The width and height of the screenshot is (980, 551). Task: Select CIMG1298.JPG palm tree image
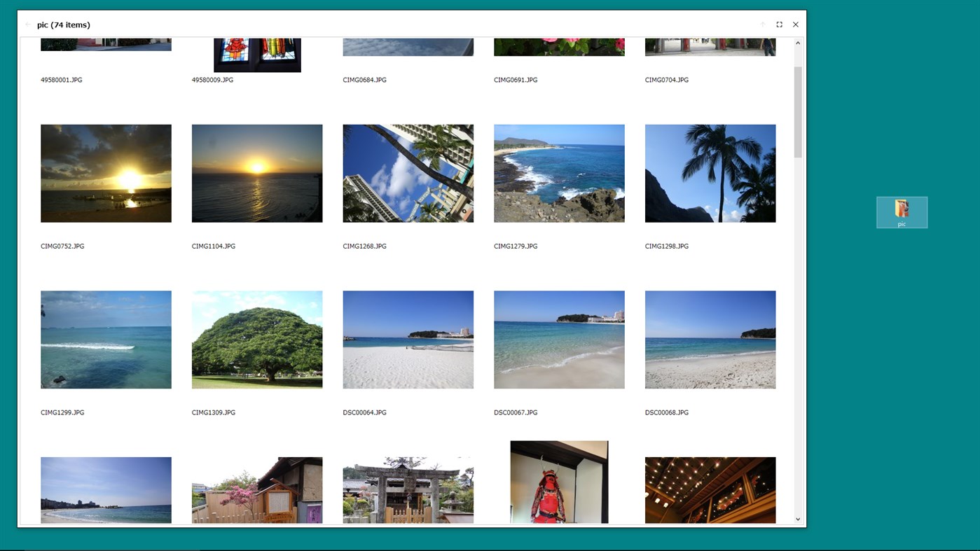pos(710,173)
